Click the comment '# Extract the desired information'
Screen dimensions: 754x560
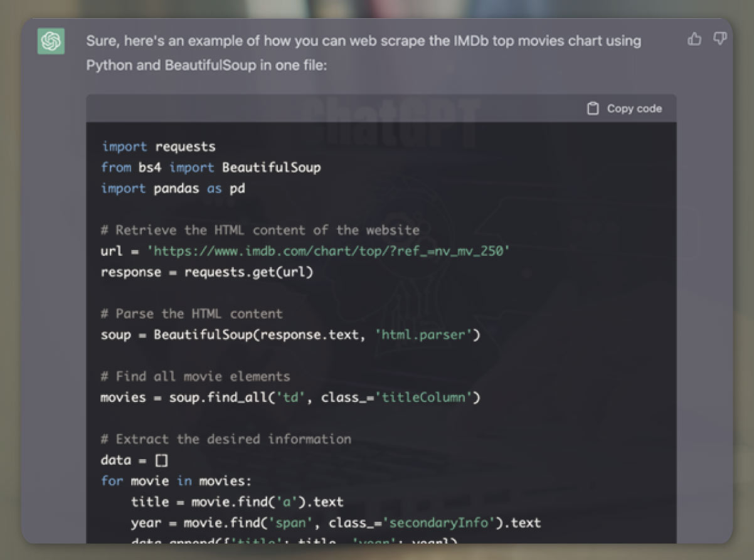tap(226, 439)
